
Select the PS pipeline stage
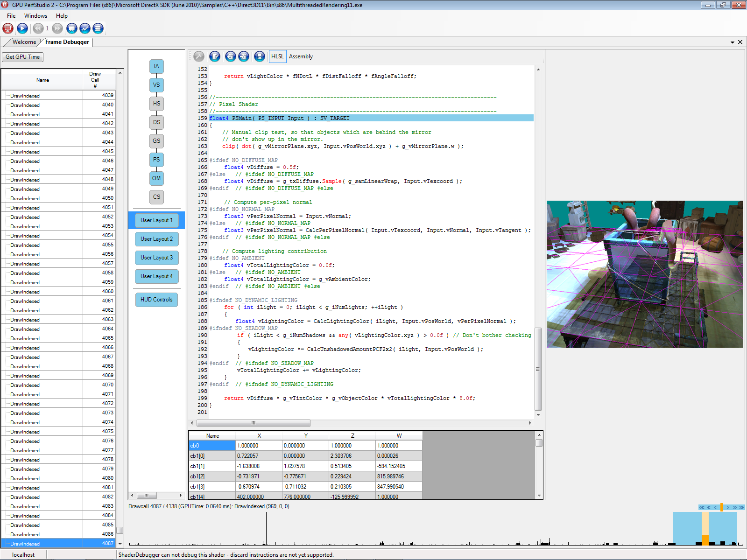[x=156, y=160]
